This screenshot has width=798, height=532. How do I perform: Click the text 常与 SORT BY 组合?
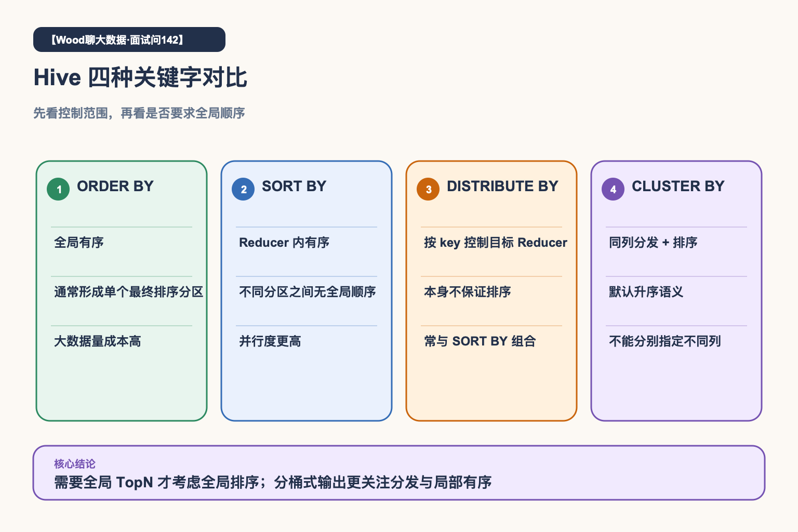[x=480, y=341]
